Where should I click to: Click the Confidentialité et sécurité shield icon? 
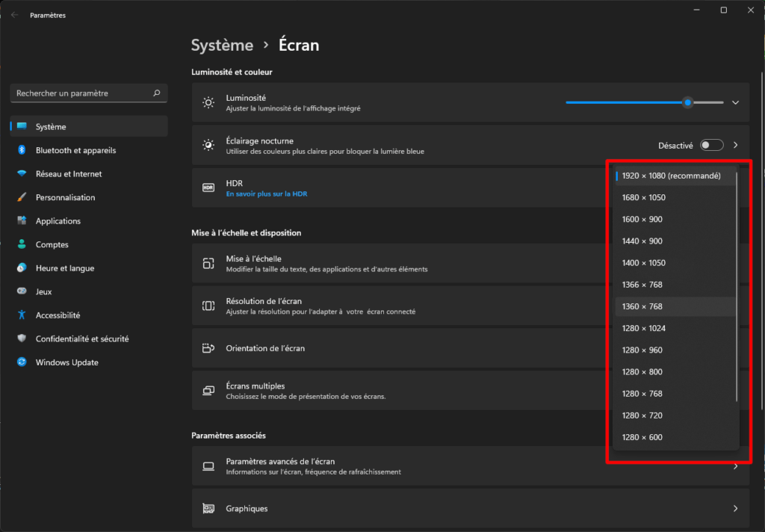(22, 339)
